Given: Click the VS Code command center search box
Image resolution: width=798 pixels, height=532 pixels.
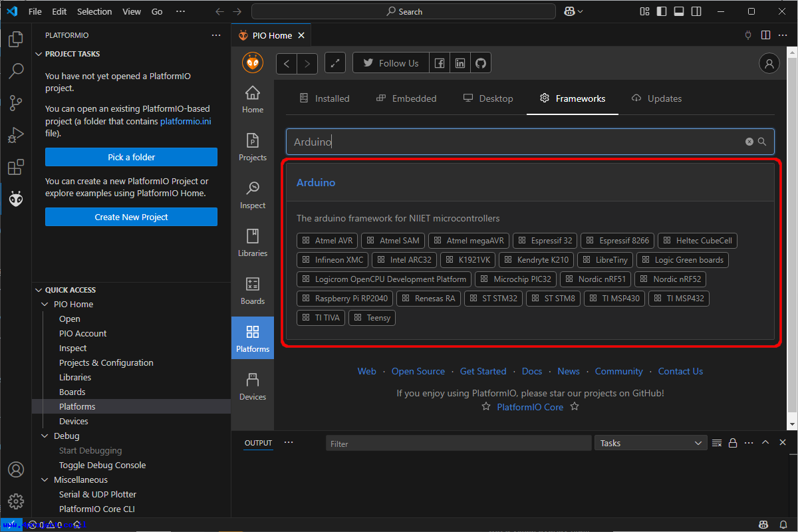Looking at the screenshot, I should tap(404, 11).
